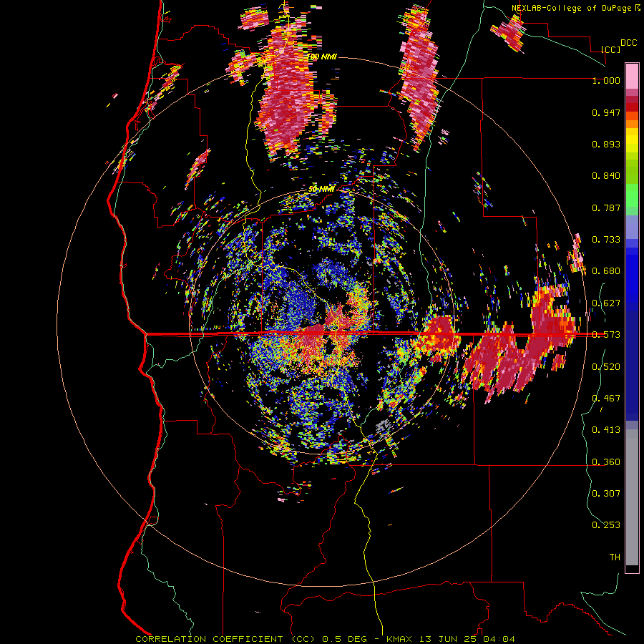This screenshot has width=644, height=644.
Task: Click the 04:04 timestamp
Action: (500, 639)
